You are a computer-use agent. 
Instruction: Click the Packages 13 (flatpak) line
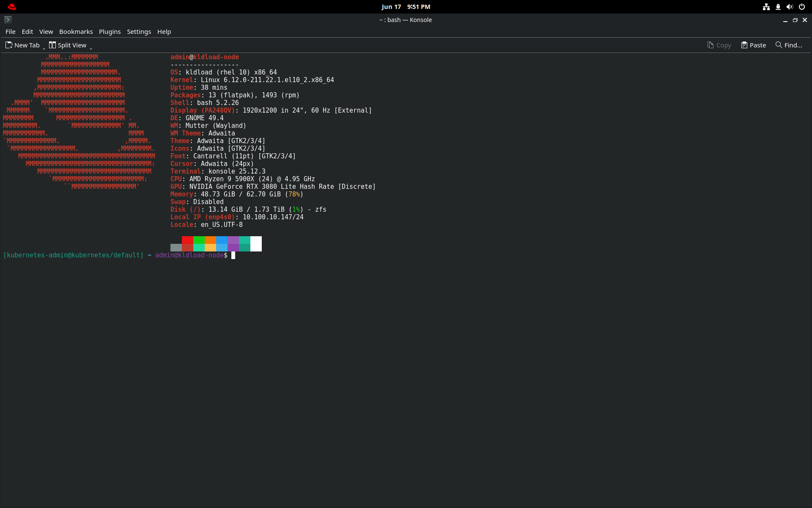(x=235, y=95)
